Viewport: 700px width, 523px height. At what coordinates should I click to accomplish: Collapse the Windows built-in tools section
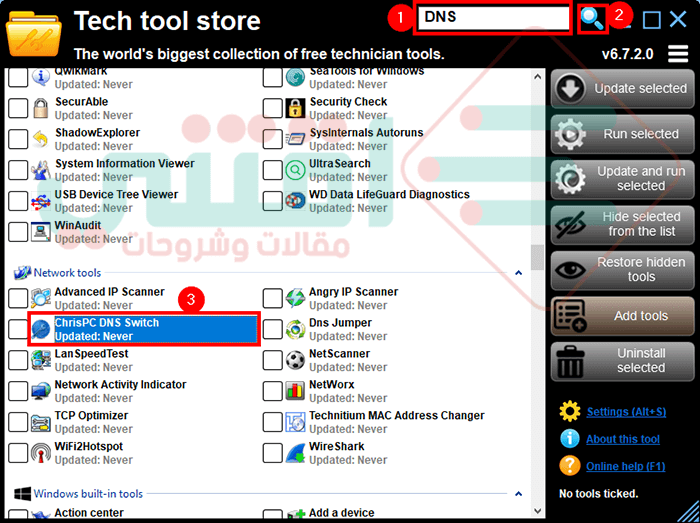pyautogui.click(x=518, y=494)
